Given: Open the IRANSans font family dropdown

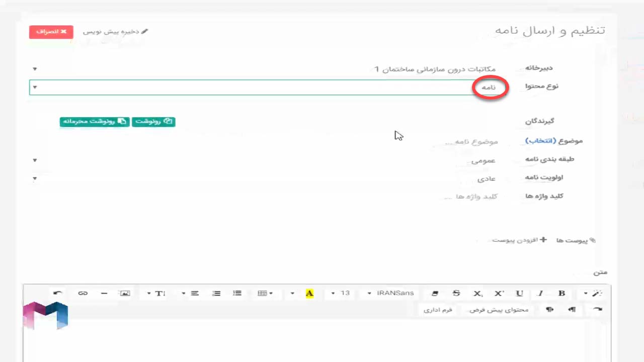Looking at the screenshot, I should coord(391,293).
